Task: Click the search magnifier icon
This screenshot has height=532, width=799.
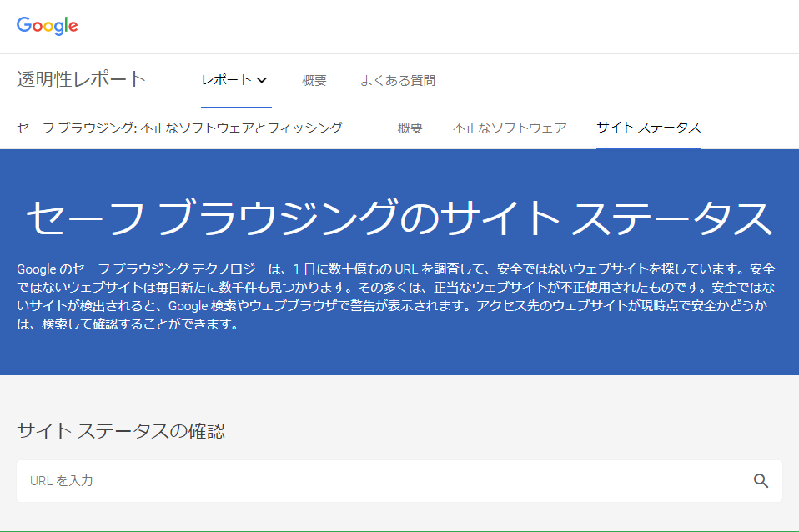Action: (761, 480)
